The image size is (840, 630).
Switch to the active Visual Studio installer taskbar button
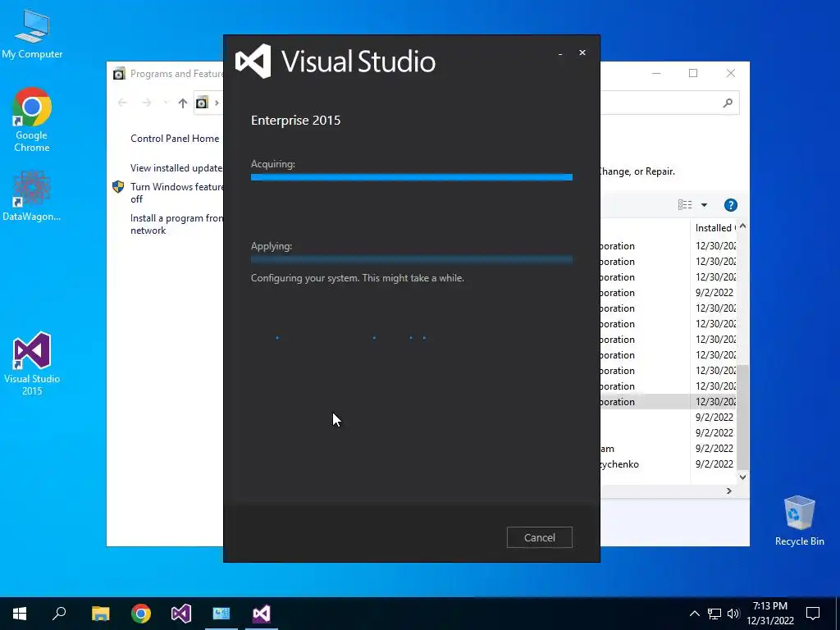[x=262, y=614]
